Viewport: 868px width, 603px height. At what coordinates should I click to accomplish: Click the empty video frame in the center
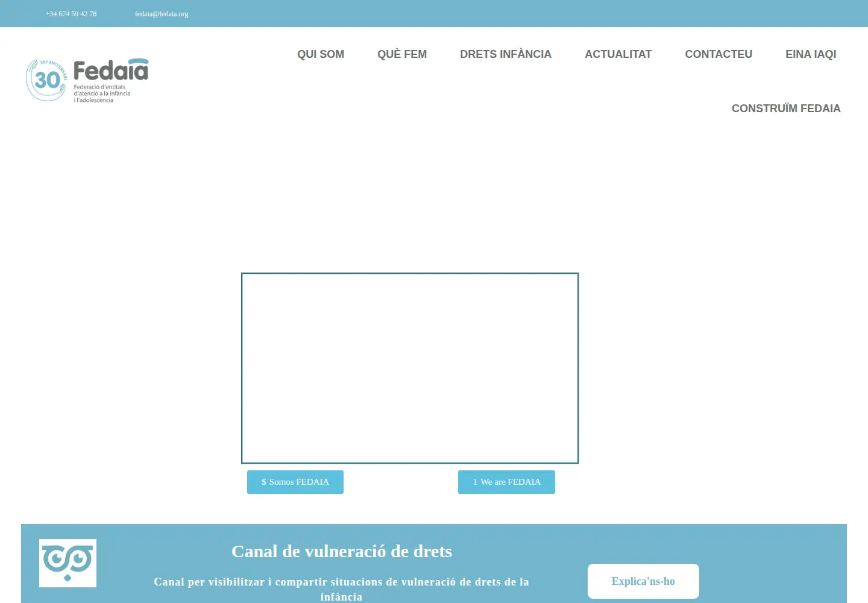[410, 368]
